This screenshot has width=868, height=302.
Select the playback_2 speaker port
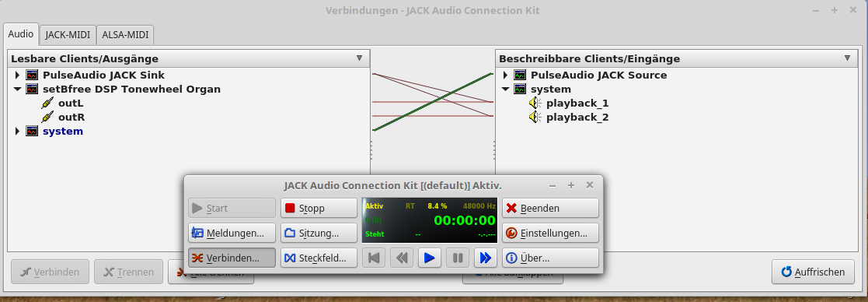coord(577,117)
